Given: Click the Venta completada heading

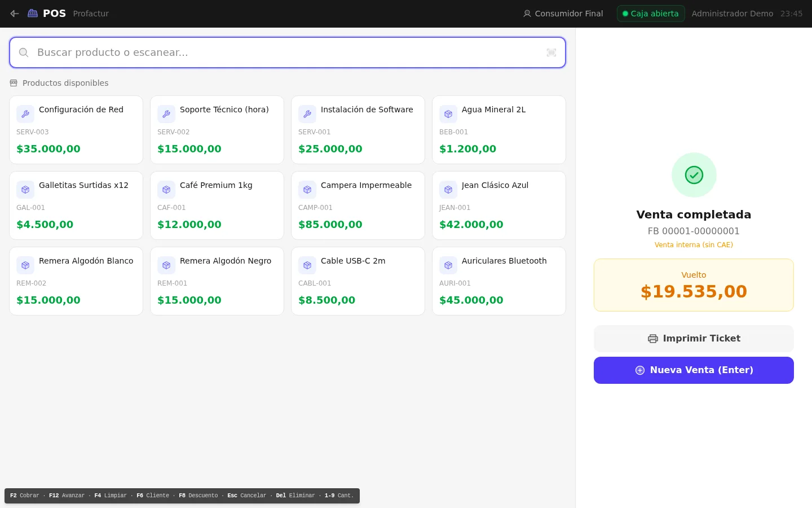Looking at the screenshot, I should 694,214.
